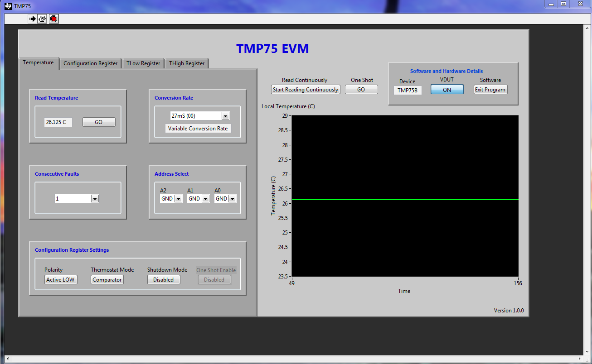Open the TLow Register tab
Image resolution: width=592 pixels, height=364 pixels.
tap(143, 63)
